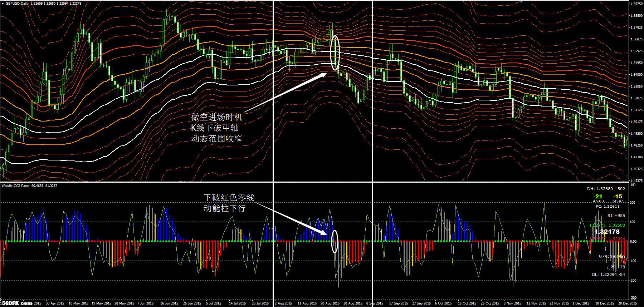Click date label 11 Aug 2015

pos(307,303)
